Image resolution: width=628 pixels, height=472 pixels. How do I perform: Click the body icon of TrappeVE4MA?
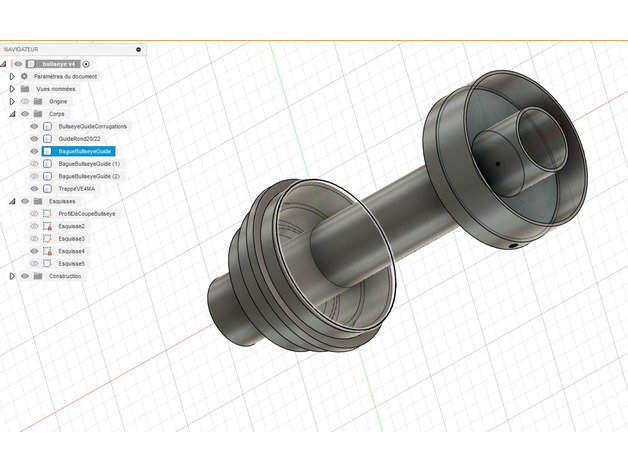point(47,188)
